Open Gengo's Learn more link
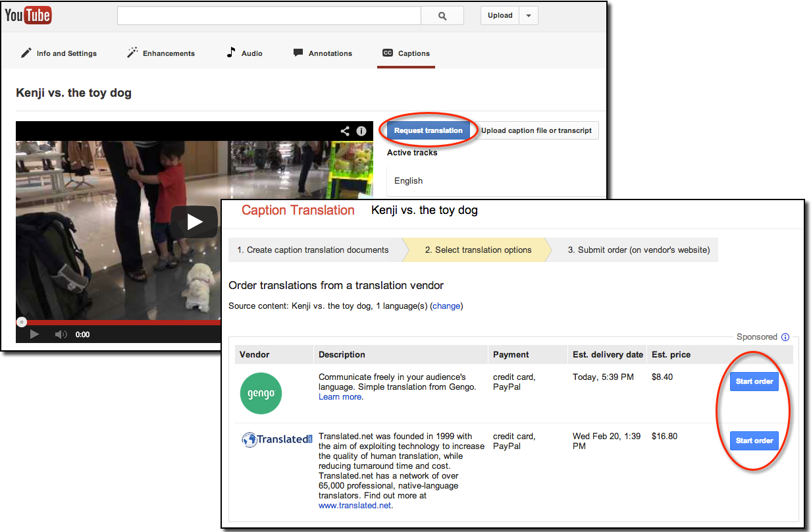 [x=340, y=397]
